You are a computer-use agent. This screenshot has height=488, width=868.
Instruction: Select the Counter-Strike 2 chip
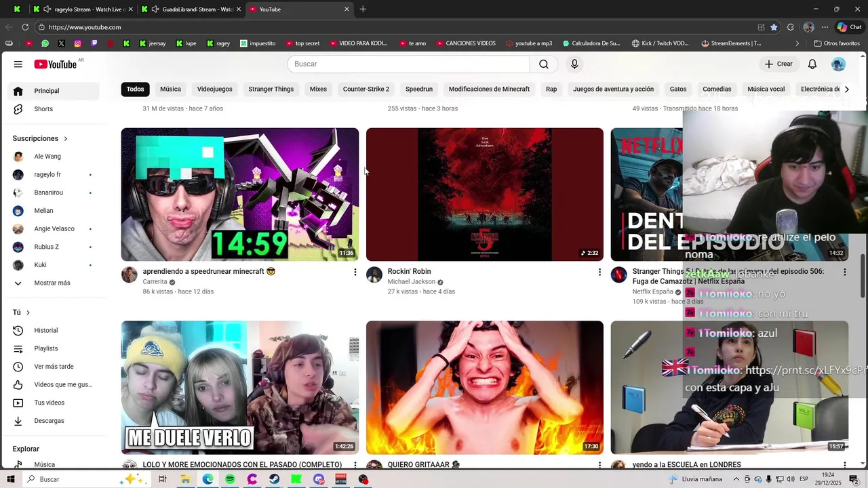[366, 89]
